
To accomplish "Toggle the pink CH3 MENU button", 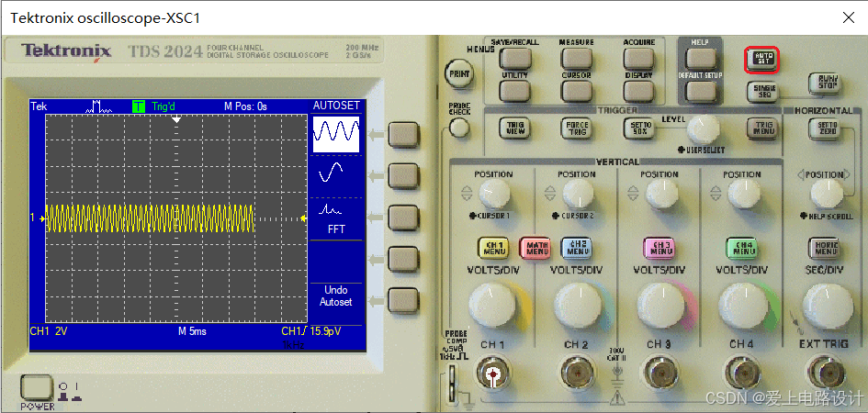I will point(659,248).
